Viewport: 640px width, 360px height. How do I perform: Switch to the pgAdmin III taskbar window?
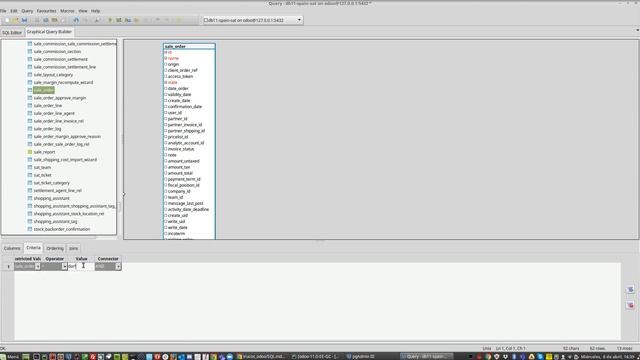360,356
